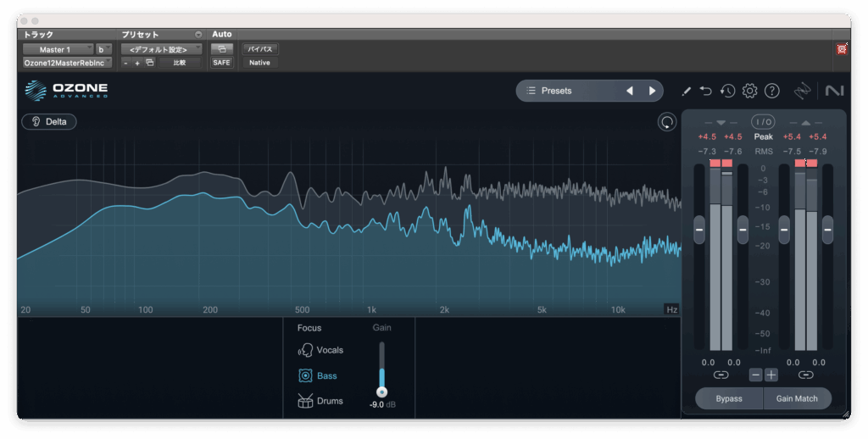Open the Master 1 track dropdown
868x439 pixels.
[x=58, y=49]
